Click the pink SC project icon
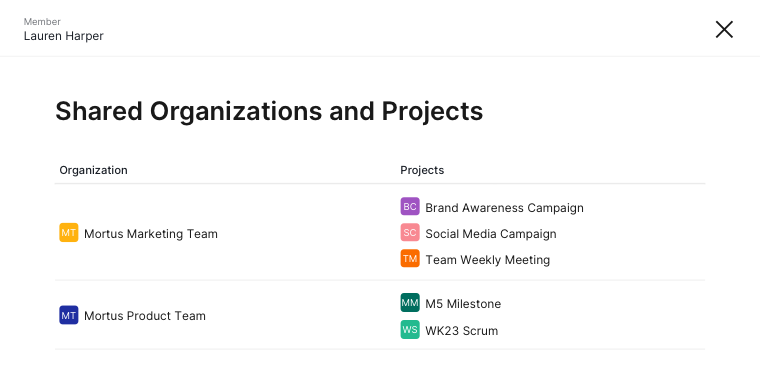760x392 pixels. pos(410,233)
